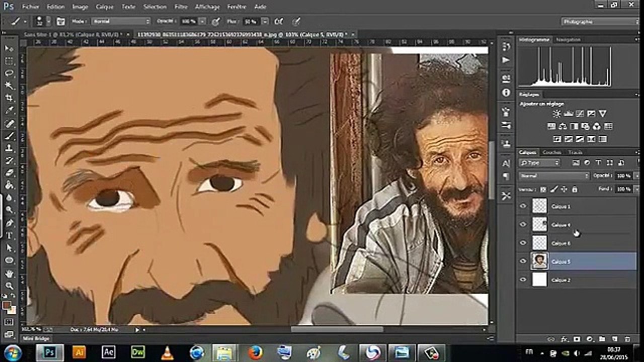Viewport: 644px width, 362px height.
Task: Hide layer Calque 6
Action: [x=523, y=243]
